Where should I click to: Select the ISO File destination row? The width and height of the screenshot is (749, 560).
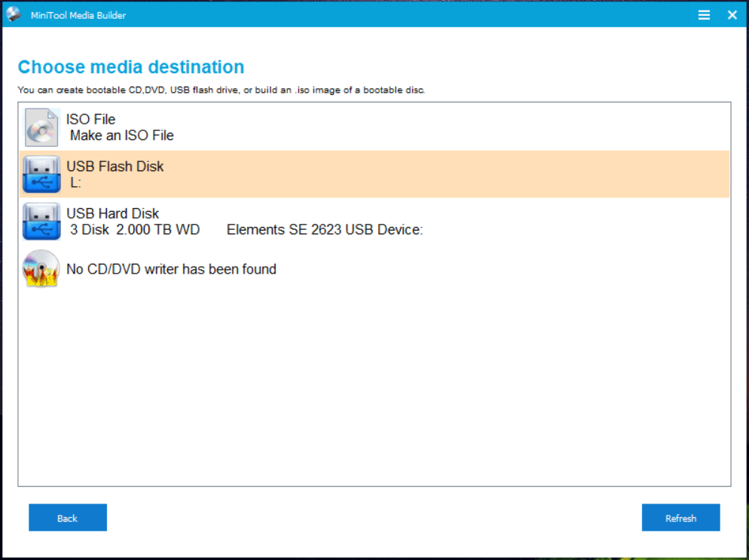301,127
